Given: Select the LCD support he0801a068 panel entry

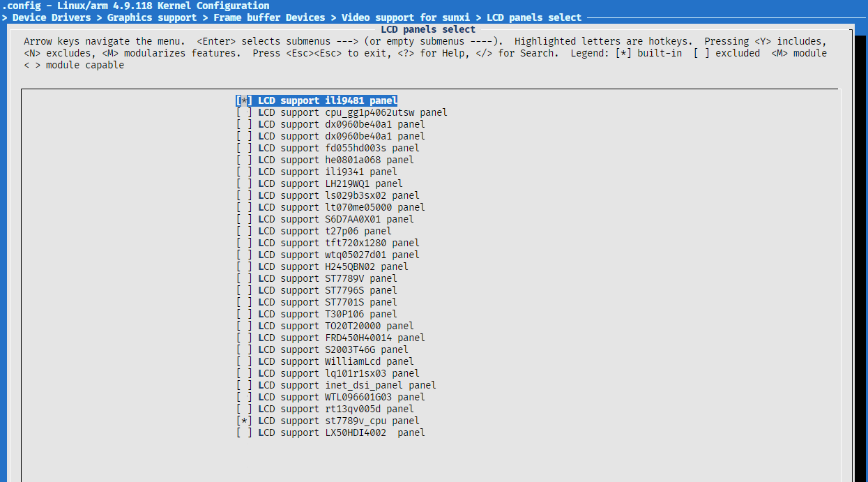Looking at the screenshot, I should [x=335, y=160].
